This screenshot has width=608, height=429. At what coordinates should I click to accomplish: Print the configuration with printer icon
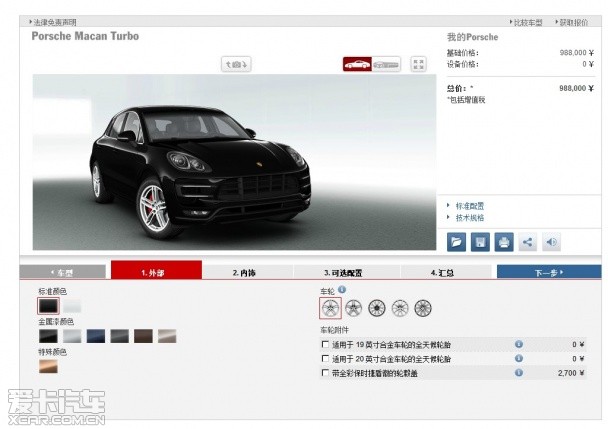point(504,242)
